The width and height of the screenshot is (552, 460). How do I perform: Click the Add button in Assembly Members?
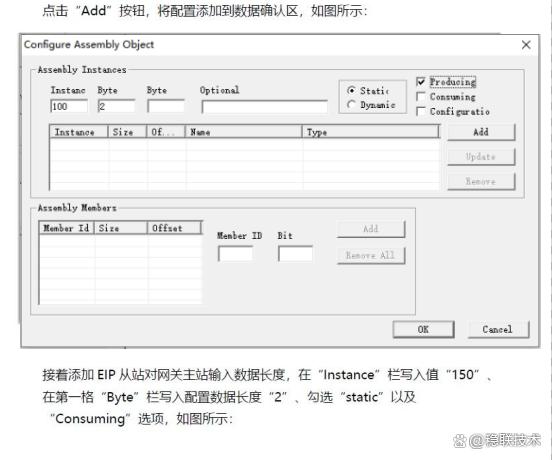coord(371,229)
